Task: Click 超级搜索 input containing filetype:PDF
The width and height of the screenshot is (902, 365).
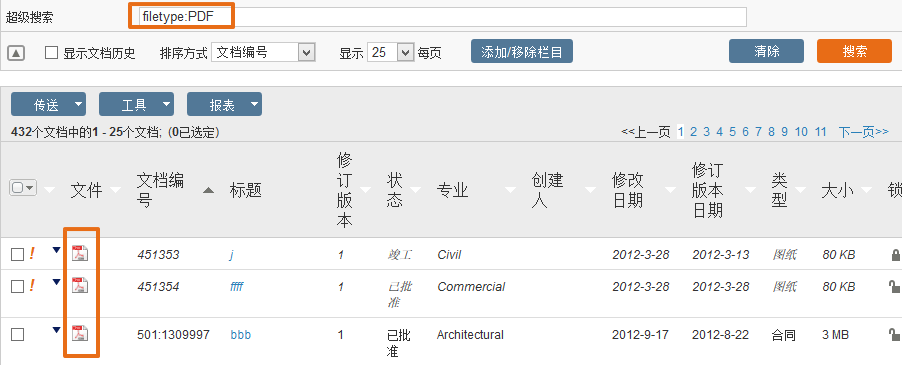Action: 443,17
